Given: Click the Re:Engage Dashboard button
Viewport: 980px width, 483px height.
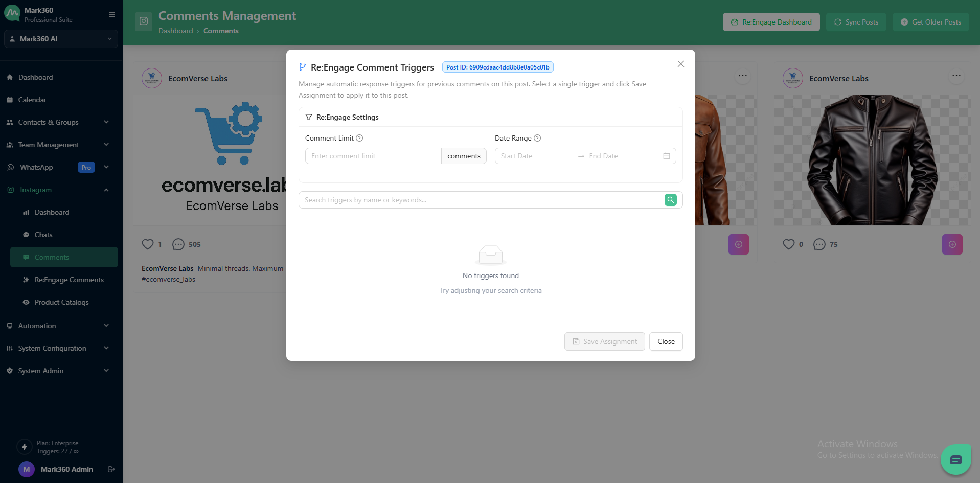Looking at the screenshot, I should [x=771, y=22].
